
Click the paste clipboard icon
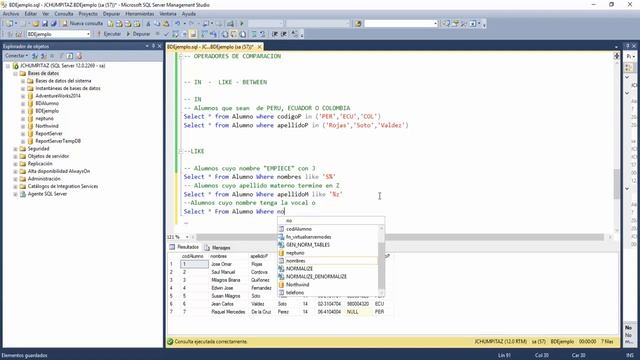(x=166, y=24)
